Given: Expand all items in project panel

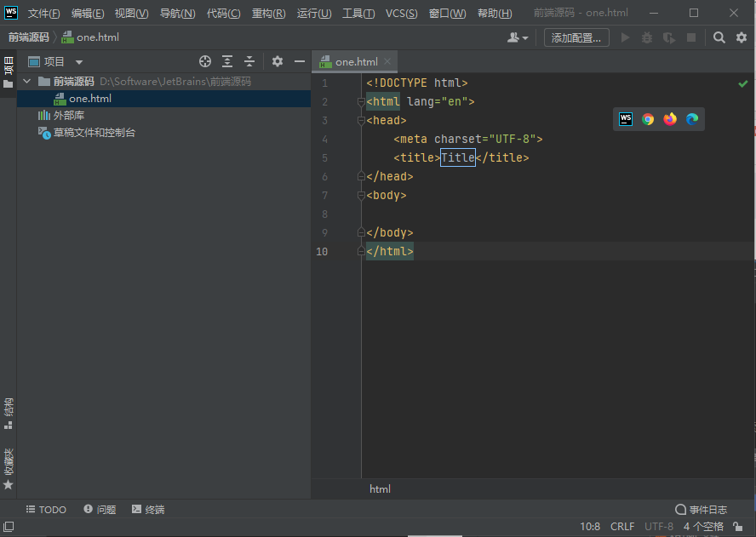Looking at the screenshot, I should (x=227, y=61).
